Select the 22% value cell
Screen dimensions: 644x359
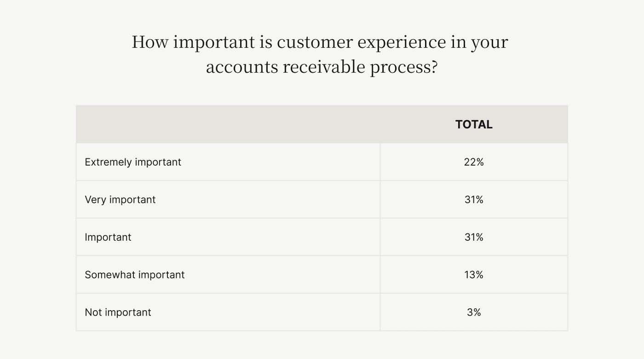tap(474, 162)
